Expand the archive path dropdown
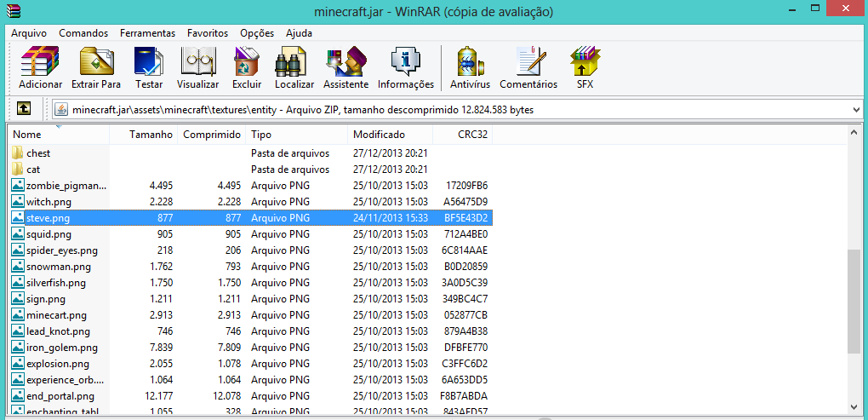 856,109
